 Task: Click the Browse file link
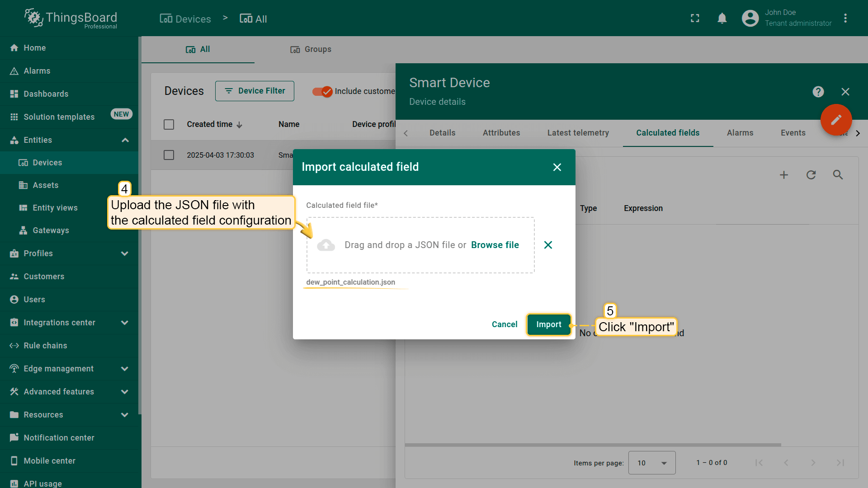(x=495, y=245)
